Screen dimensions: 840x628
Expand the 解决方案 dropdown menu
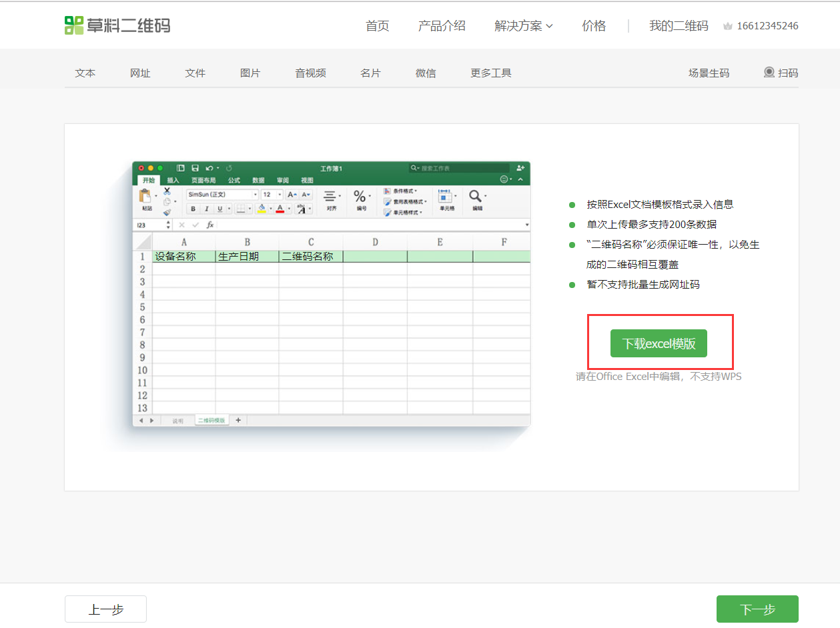pos(524,26)
